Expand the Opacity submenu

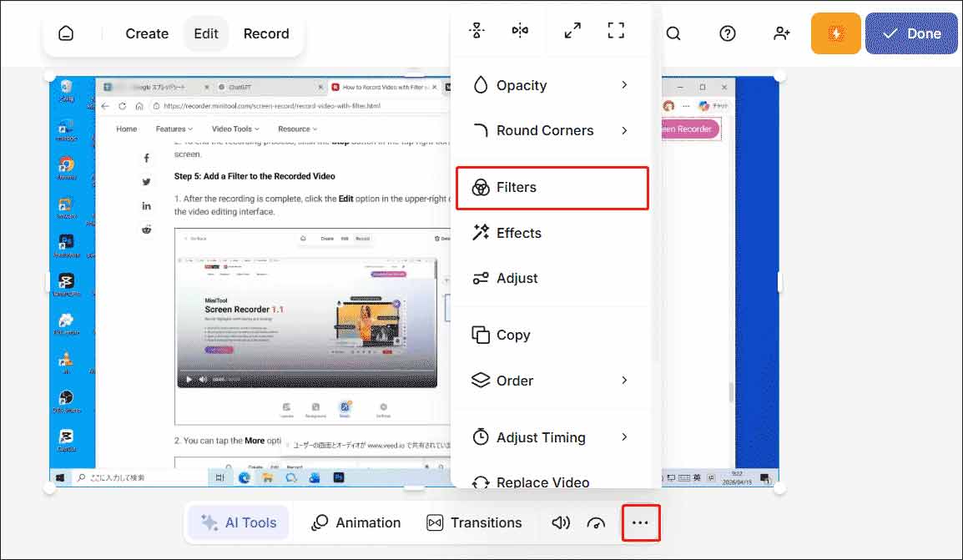552,85
